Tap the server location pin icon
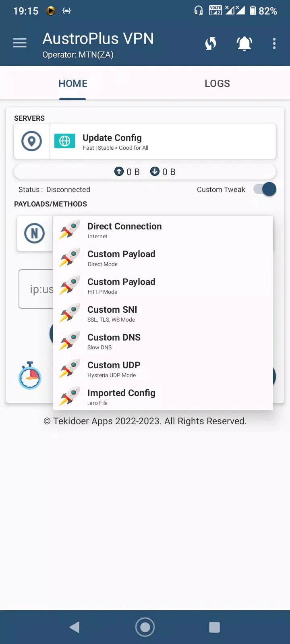The height and width of the screenshot is (644, 290). pos(32,141)
